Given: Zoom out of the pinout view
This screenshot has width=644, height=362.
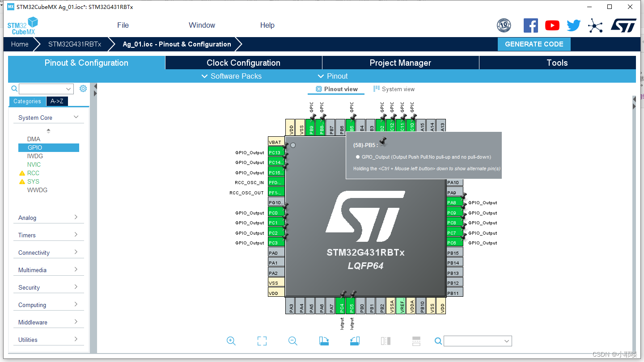Looking at the screenshot, I should [293, 341].
